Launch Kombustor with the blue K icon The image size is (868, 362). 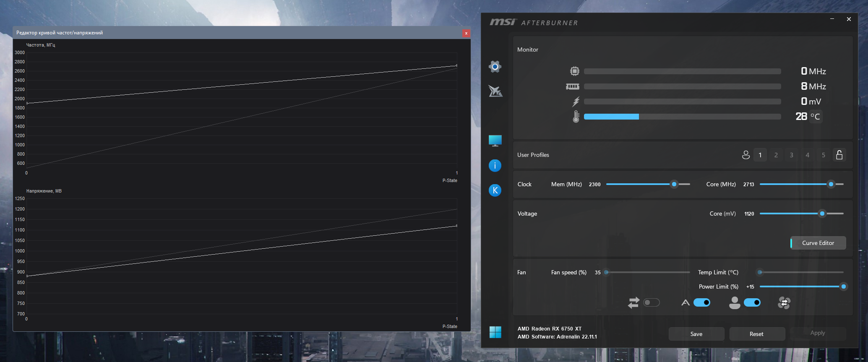click(495, 190)
